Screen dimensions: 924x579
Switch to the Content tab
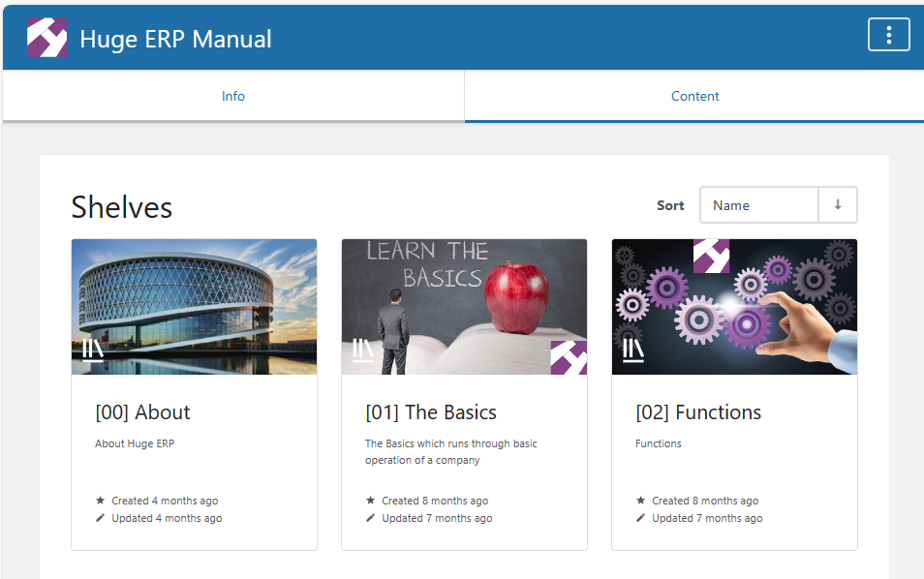coord(694,96)
